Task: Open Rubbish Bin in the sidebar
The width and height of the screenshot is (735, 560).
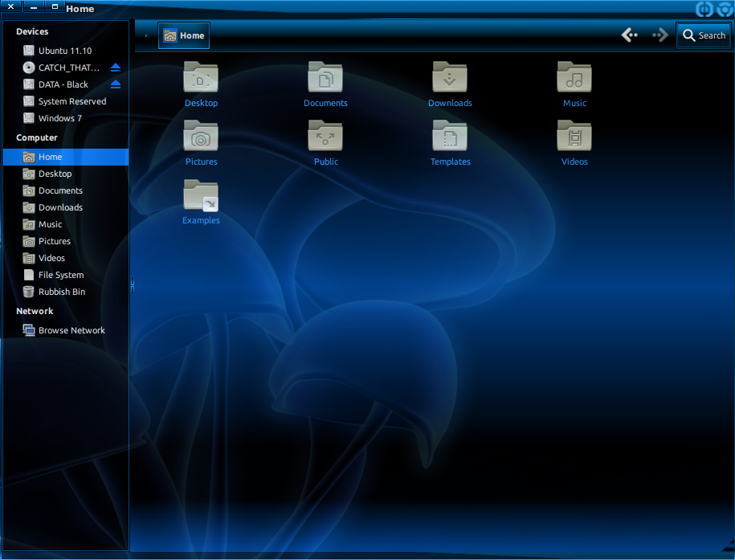Action: coord(66,292)
